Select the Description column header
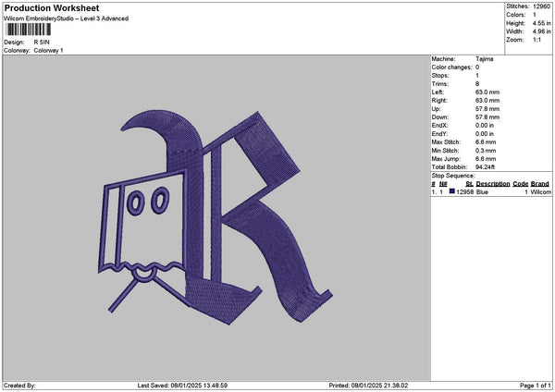The image size is (555, 392). click(493, 184)
